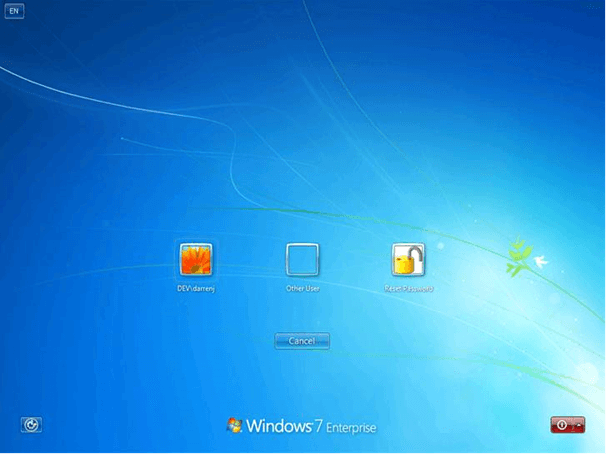Click the Cancel button
This screenshot has width=606, height=454.
click(x=302, y=341)
